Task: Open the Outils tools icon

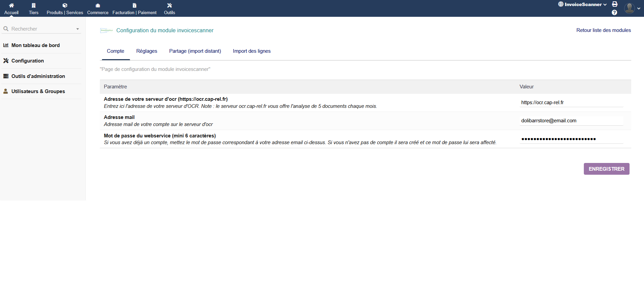Action: click(169, 5)
